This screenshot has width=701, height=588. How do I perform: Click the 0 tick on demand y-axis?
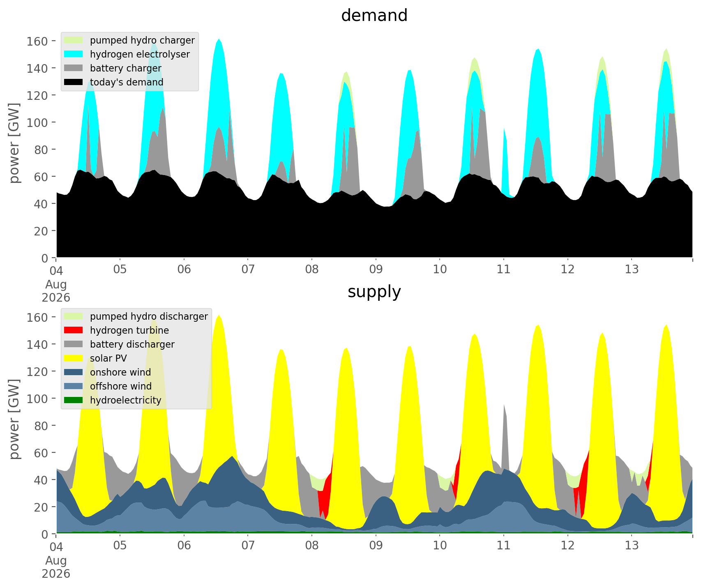[44, 258]
